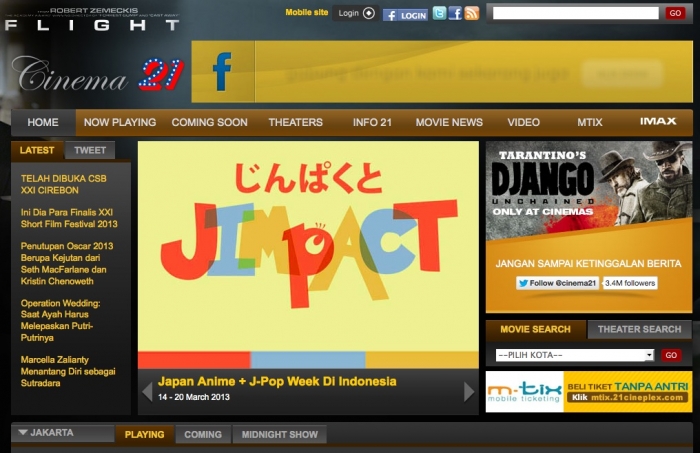Image resolution: width=700 pixels, height=453 pixels.
Task: Click the Facebook LOGIN button
Action: click(x=405, y=16)
